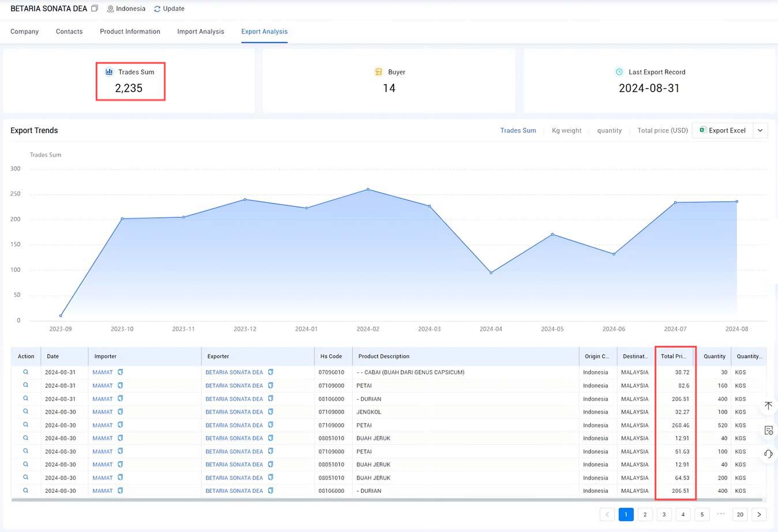Switch chart to quantity view
Viewport: 778px width, 532px height.
[x=609, y=131]
